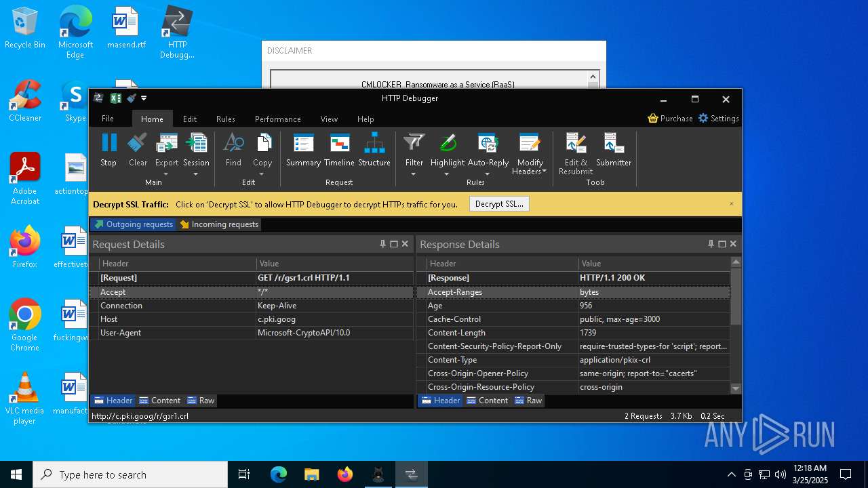Switch response pane to Content tab
The width and height of the screenshot is (868, 488).
click(488, 401)
